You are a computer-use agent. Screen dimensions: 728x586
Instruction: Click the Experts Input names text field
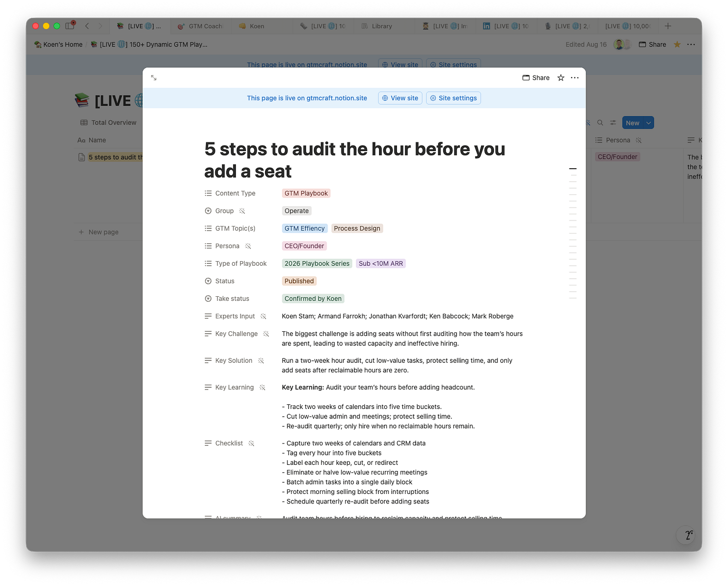(397, 316)
